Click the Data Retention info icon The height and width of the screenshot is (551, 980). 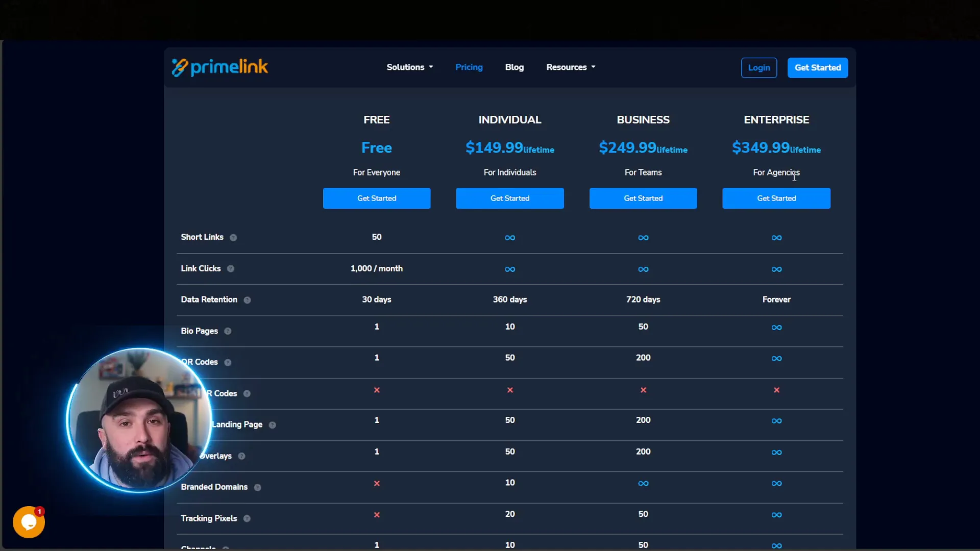247,300
